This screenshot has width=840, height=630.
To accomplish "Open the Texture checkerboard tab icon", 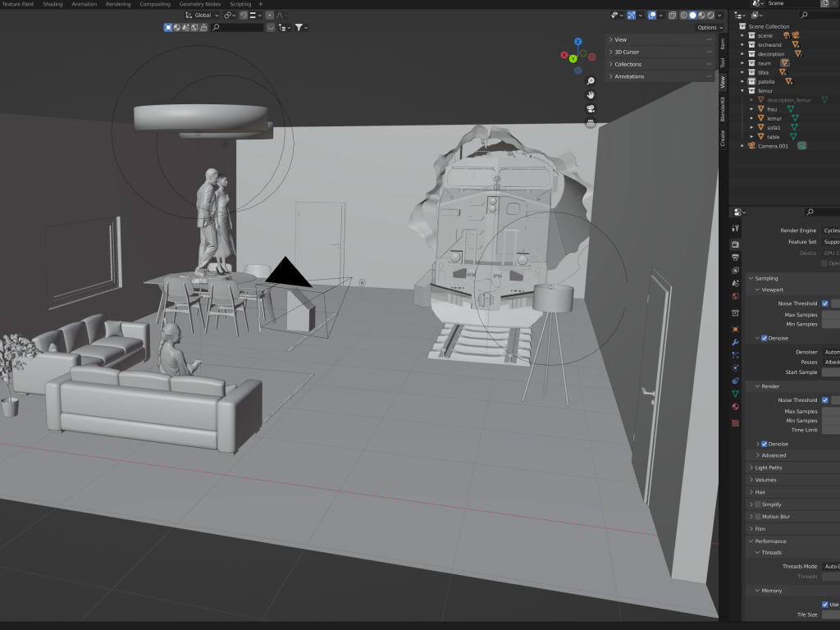I will (x=736, y=423).
